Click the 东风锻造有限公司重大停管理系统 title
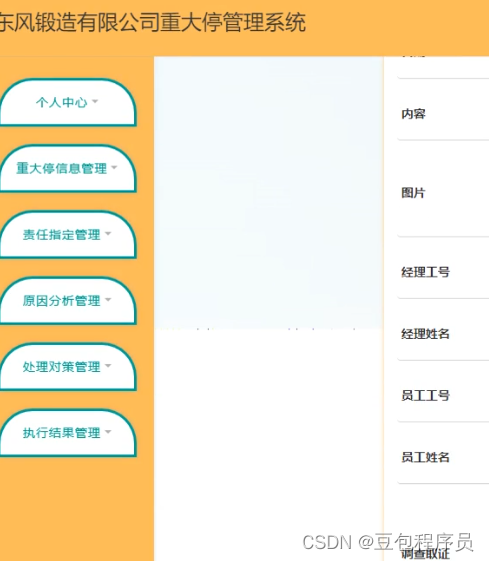489x561 pixels. 152,23
